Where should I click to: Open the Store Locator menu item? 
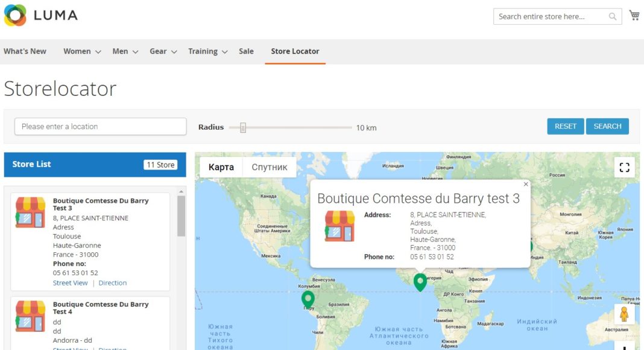[x=295, y=51]
